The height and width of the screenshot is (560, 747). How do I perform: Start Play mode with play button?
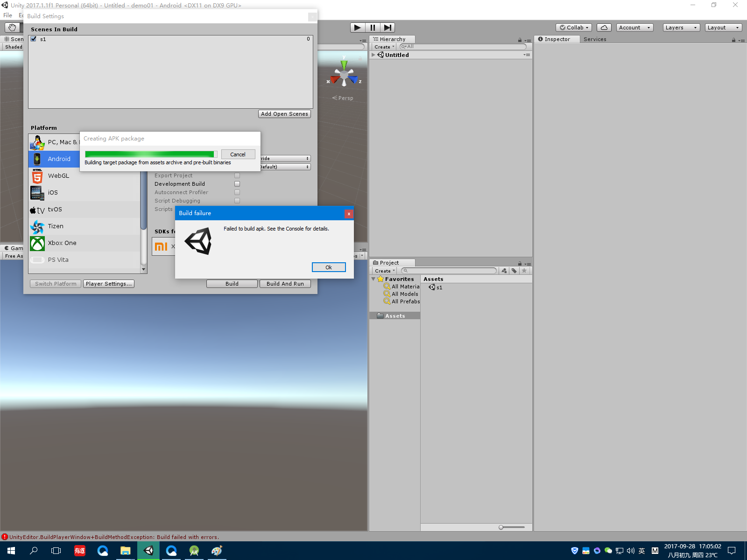click(x=358, y=28)
